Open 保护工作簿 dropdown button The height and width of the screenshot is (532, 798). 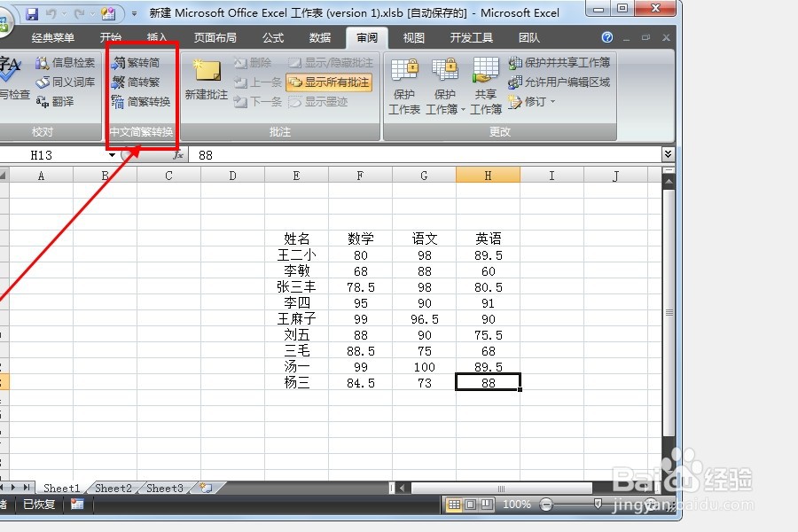click(445, 87)
